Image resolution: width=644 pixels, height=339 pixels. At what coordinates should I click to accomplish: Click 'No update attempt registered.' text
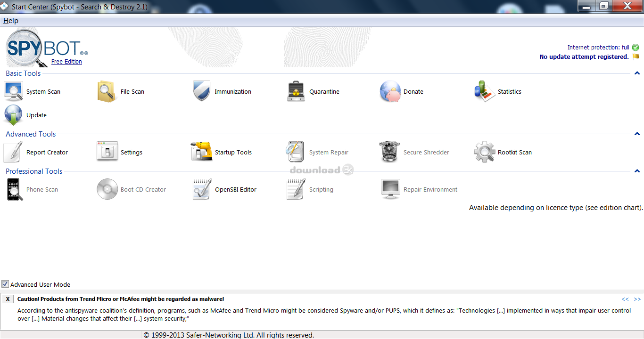(x=584, y=57)
